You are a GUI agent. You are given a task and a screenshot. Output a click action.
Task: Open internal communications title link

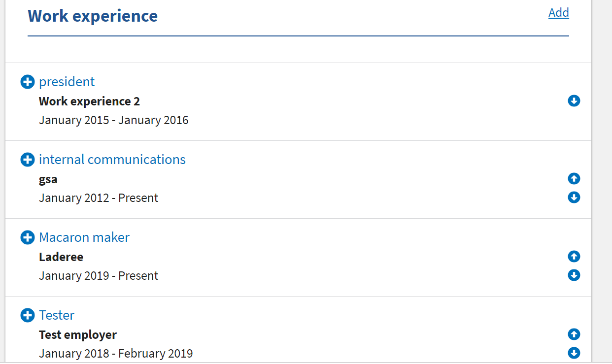[112, 160]
